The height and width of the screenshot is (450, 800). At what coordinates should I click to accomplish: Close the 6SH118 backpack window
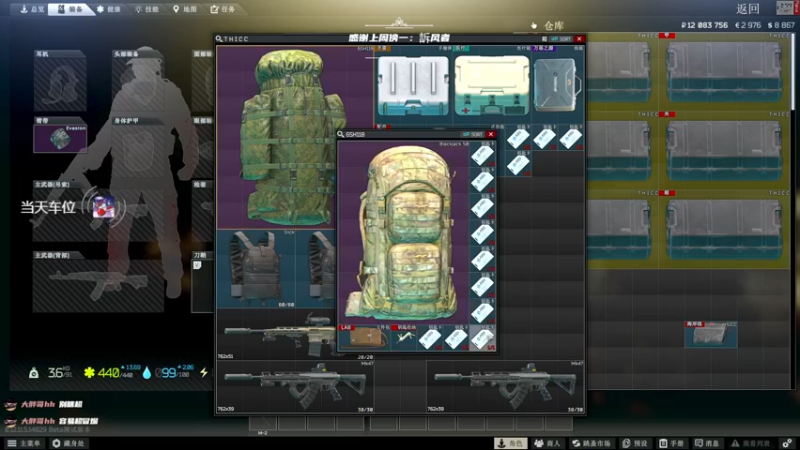click(491, 134)
